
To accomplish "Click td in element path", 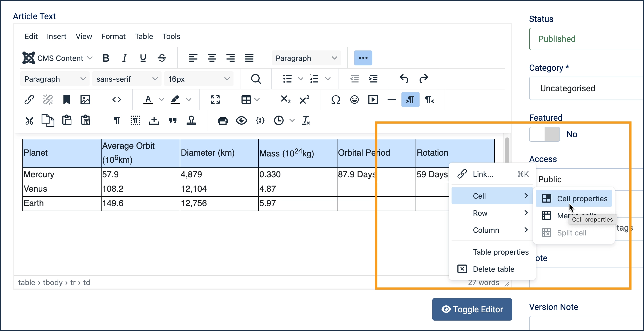I will pyautogui.click(x=87, y=282).
